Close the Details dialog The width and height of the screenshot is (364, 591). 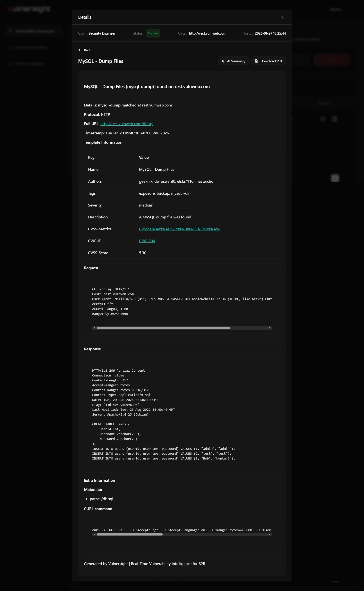pos(282,17)
